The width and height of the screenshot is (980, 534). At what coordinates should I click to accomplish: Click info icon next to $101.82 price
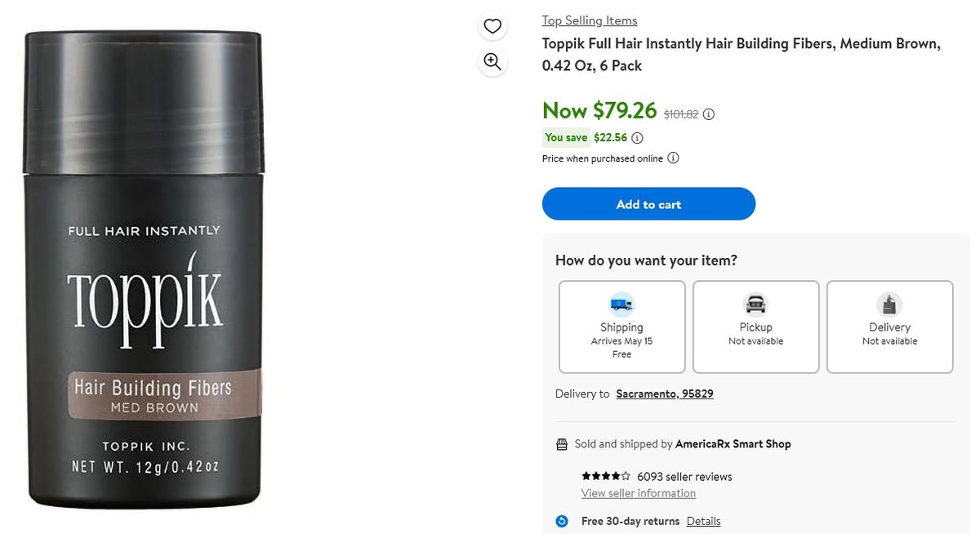pos(708,114)
